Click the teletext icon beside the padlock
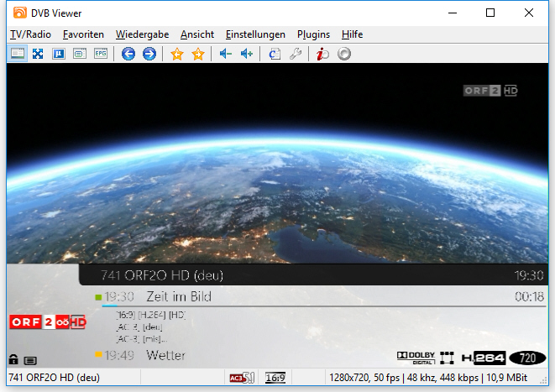 coord(30,360)
